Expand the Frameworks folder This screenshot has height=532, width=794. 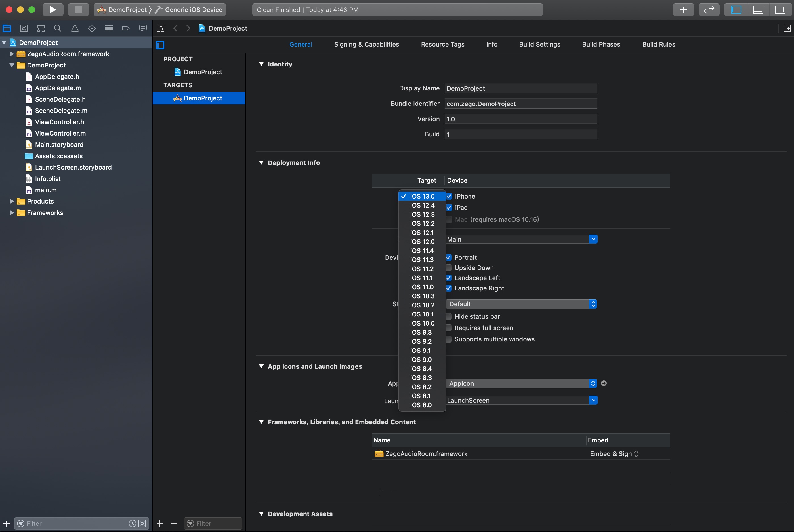12,212
